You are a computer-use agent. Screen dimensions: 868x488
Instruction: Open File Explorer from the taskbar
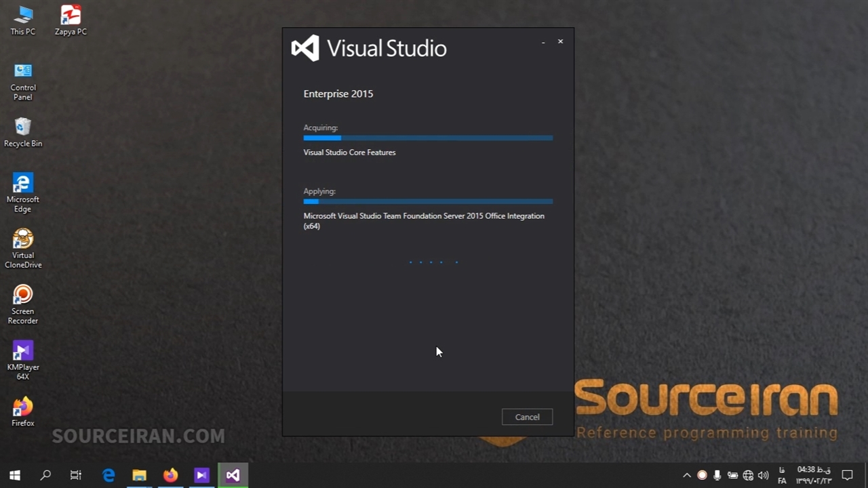(139, 475)
